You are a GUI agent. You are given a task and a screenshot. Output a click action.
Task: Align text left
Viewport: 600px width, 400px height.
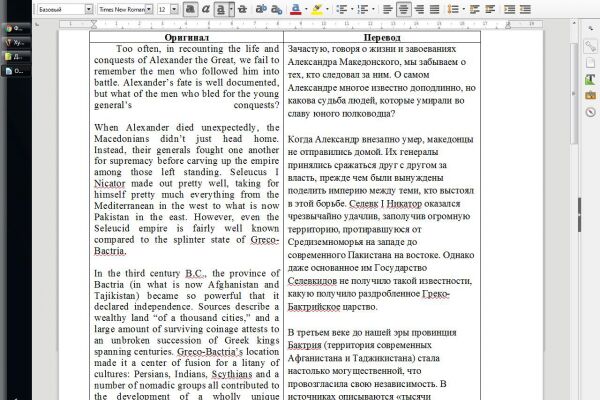click(388, 9)
